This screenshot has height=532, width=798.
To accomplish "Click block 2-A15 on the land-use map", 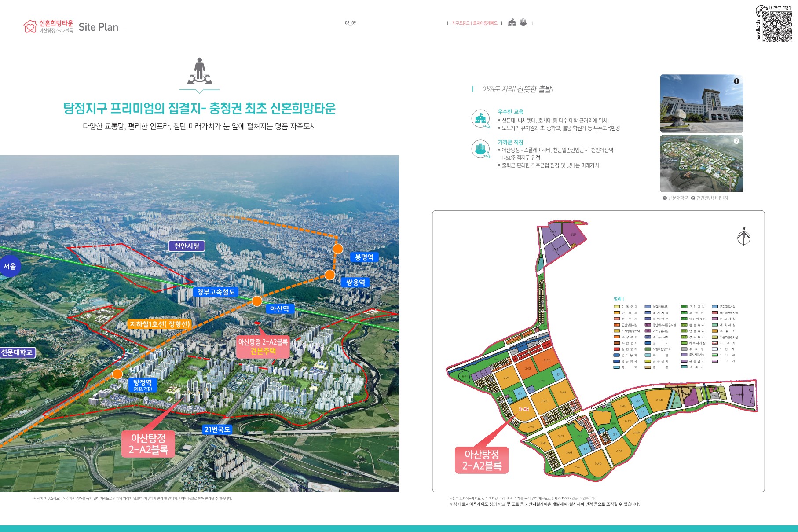I will coord(659,400).
